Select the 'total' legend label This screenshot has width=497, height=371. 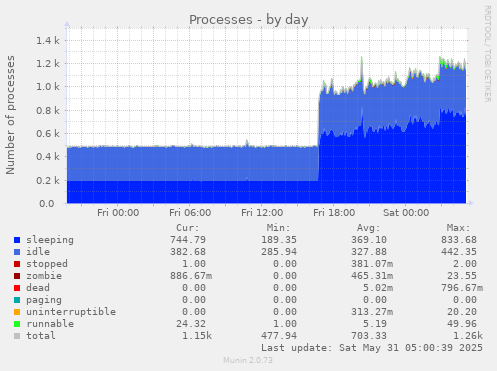pyautogui.click(x=41, y=336)
